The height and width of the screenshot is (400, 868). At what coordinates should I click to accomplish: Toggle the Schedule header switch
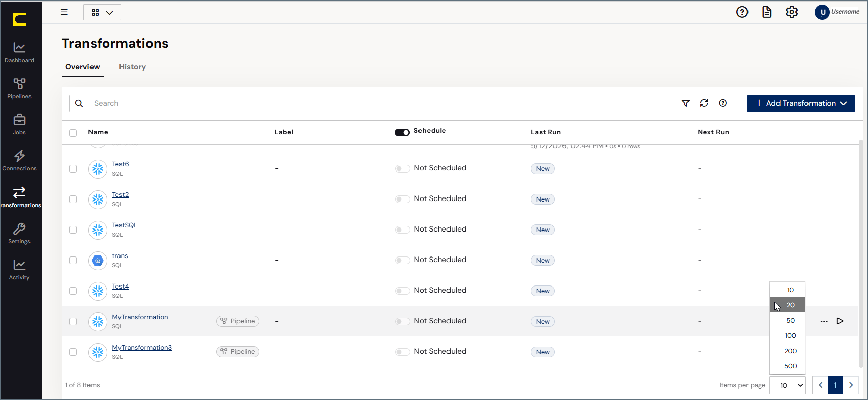402,132
